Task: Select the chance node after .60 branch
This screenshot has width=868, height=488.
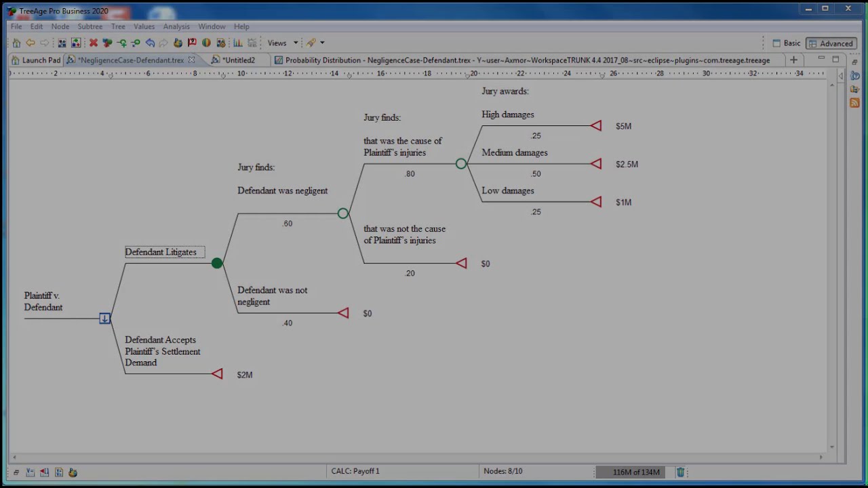Action: click(x=343, y=213)
